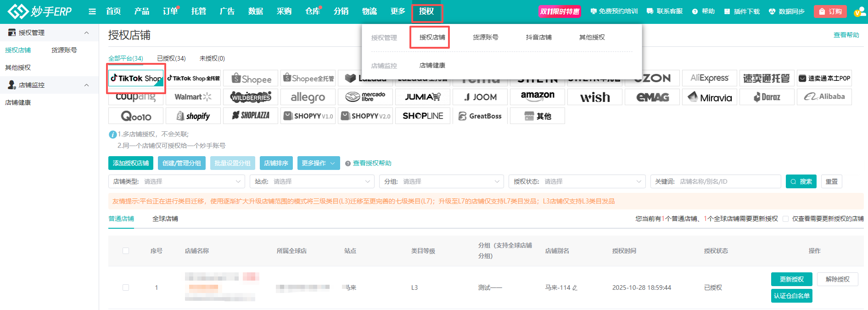Switch to the 全球店铺 tab
The height and width of the screenshot is (310, 868).
[x=165, y=219]
